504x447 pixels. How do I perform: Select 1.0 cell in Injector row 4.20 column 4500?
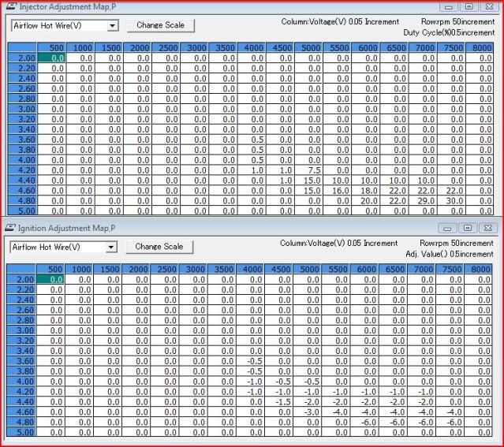tap(280, 170)
